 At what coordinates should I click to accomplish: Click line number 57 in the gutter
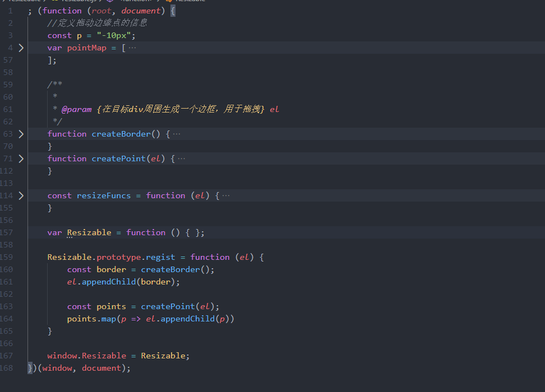8,60
